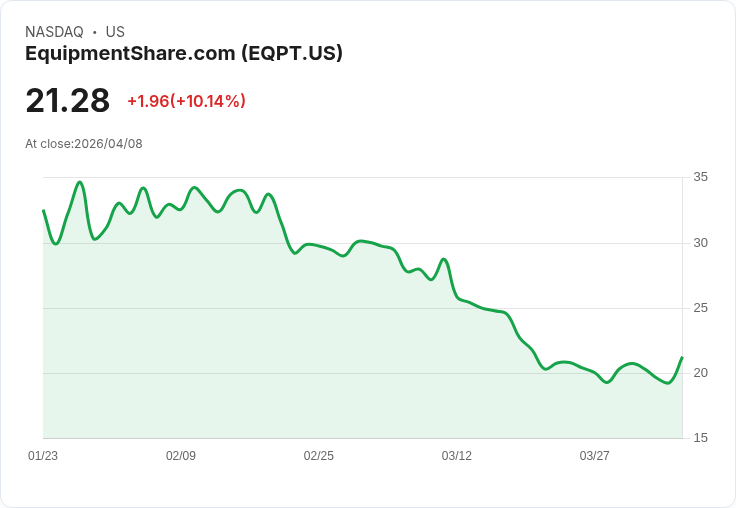Select the 21.28 current price
Viewport: 736px width, 508px height.
pyautogui.click(x=68, y=100)
